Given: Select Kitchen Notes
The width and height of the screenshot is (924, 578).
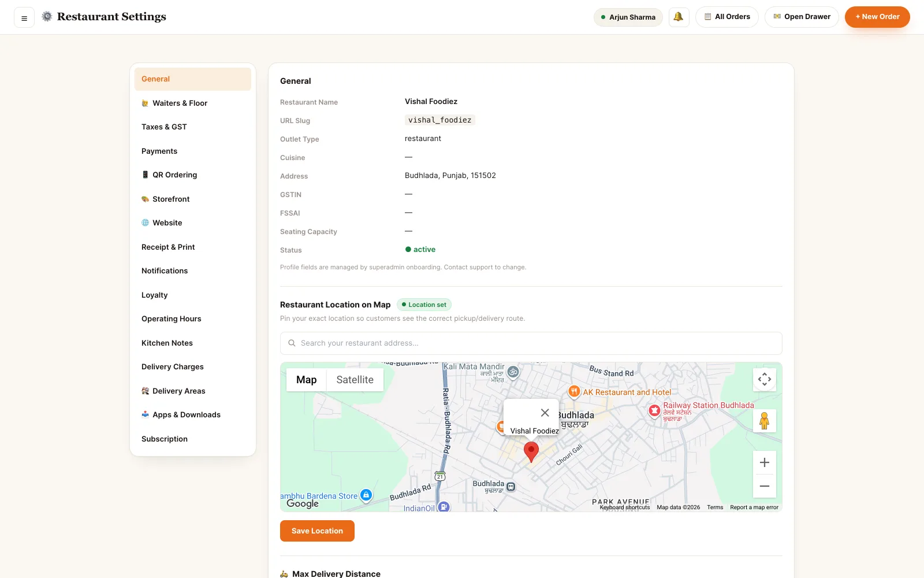Looking at the screenshot, I should tap(193, 343).
